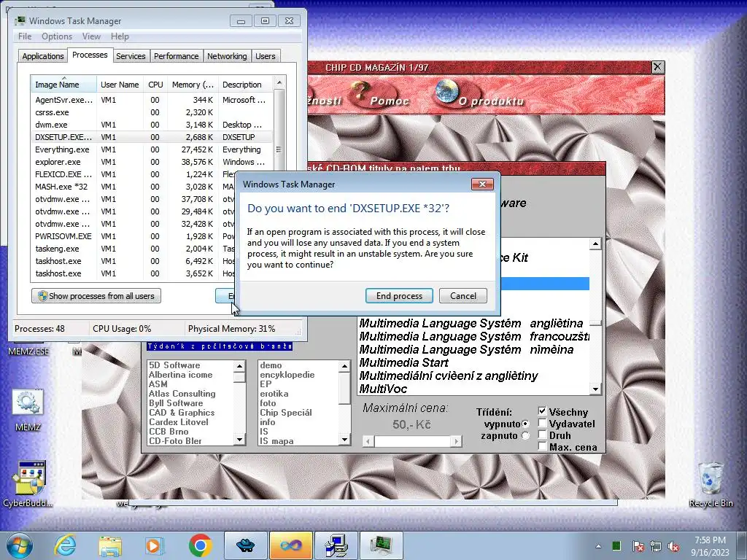This screenshot has height=560, width=747.
Task: Select Chip Speciál in category list
Action: pyautogui.click(x=286, y=413)
